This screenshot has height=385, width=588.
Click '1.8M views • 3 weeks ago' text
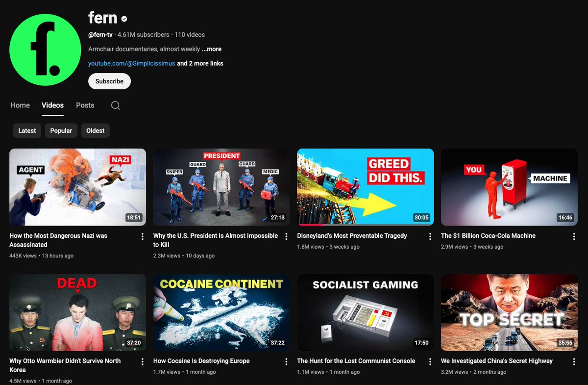328,247
